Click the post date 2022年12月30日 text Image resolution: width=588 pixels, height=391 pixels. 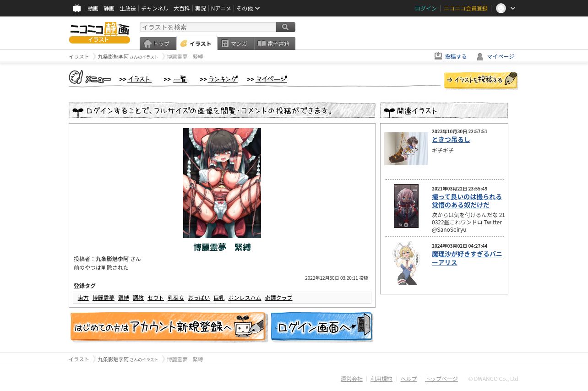tap(337, 278)
